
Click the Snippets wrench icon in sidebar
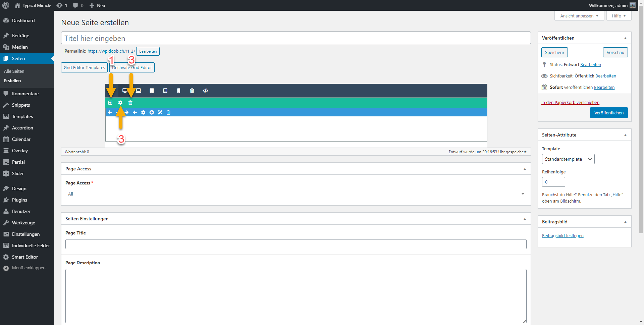[x=6, y=105]
